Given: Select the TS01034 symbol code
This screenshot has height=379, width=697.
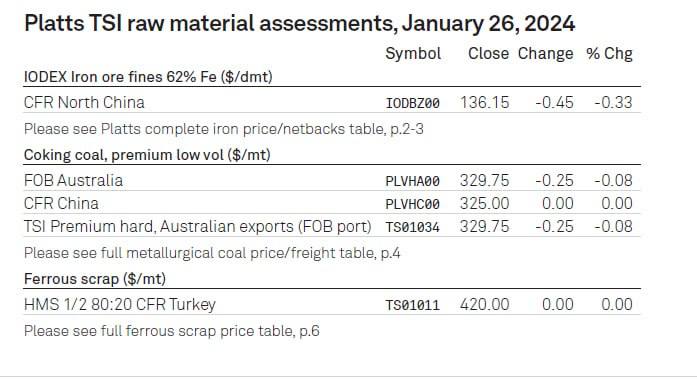Looking at the screenshot, I should click(413, 227).
